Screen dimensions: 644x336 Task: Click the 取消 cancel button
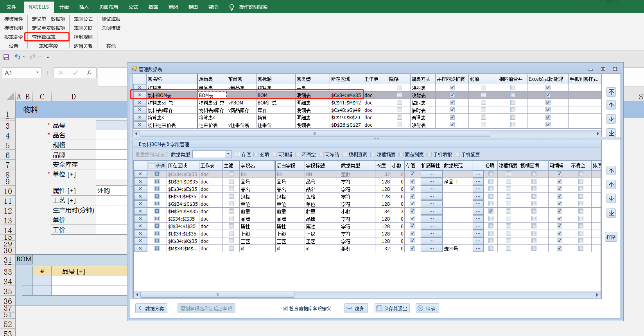(427, 309)
